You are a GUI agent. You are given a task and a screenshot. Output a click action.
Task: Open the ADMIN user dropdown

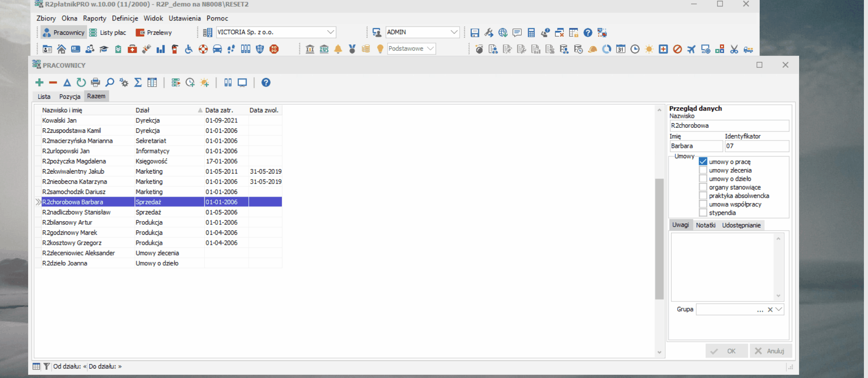(454, 32)
